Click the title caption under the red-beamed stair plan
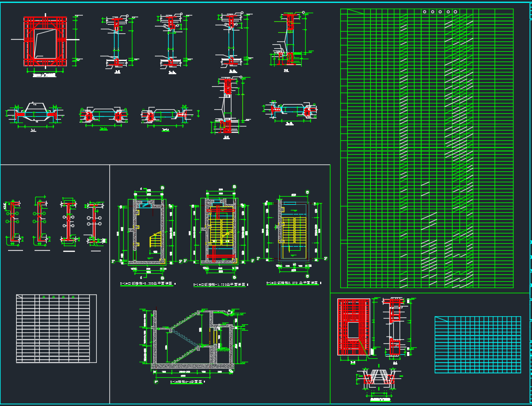 click(x=221, y=285)
